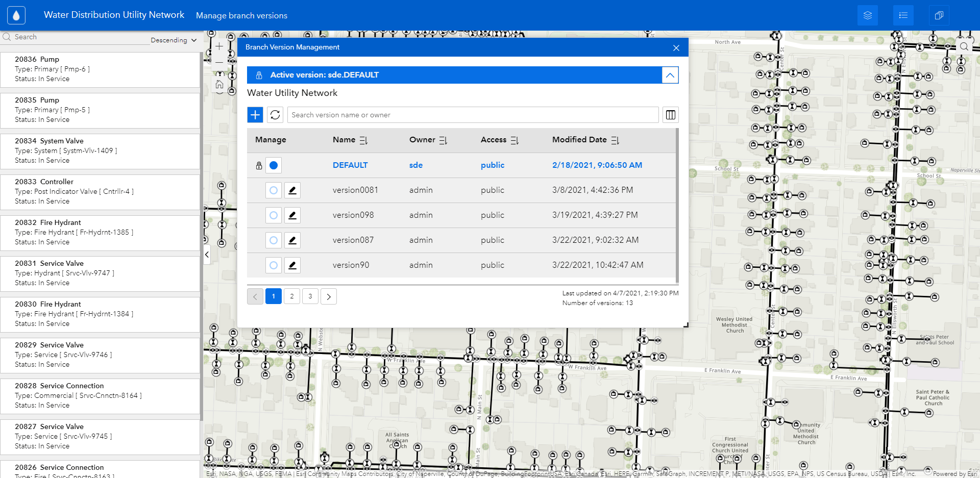Activate version098 with its radio button
The image size is (980, 478).
coord(273,215)
